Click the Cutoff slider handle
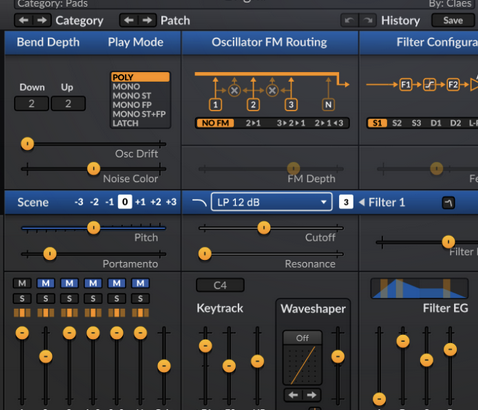This screenshot has height=410, width=478. (x=264, y=228)
